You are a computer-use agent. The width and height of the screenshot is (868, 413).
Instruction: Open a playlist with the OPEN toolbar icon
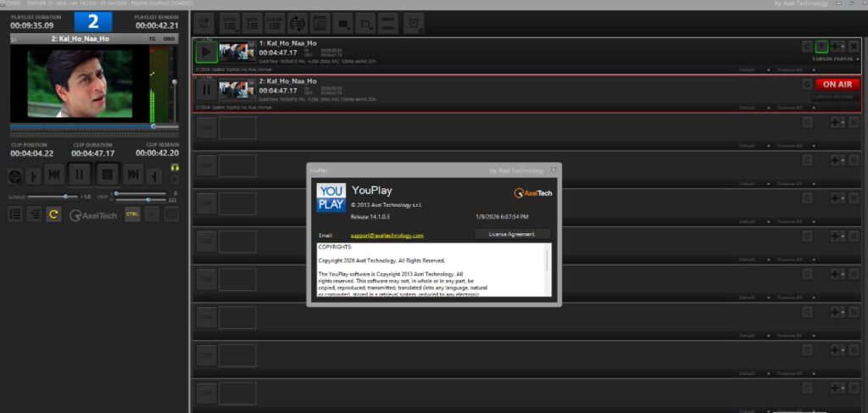coord(230,24)
